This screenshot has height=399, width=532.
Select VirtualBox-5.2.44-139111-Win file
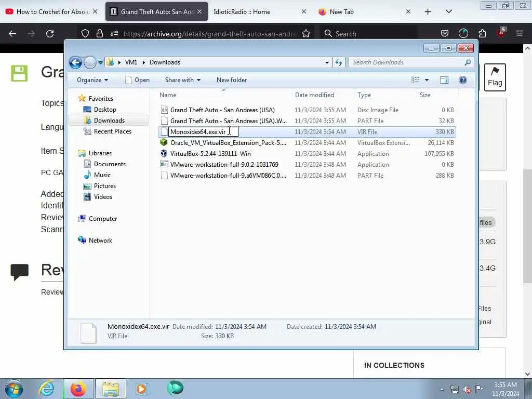click(307, 154)
